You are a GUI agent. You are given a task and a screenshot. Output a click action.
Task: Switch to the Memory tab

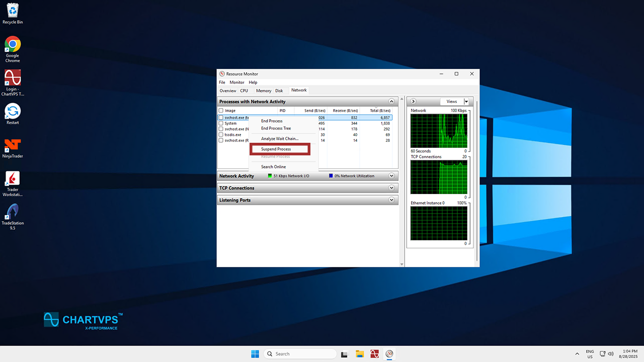[263, 91]
